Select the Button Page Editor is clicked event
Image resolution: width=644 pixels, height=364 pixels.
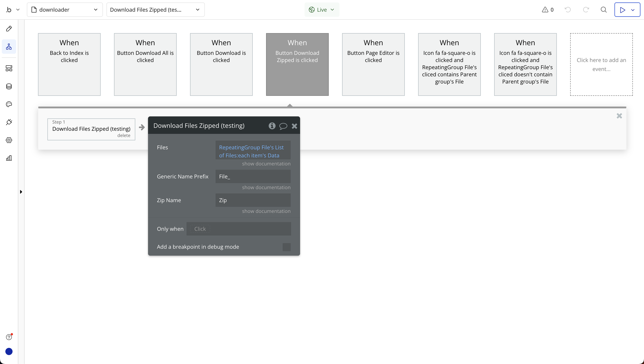tap(373, 64)
